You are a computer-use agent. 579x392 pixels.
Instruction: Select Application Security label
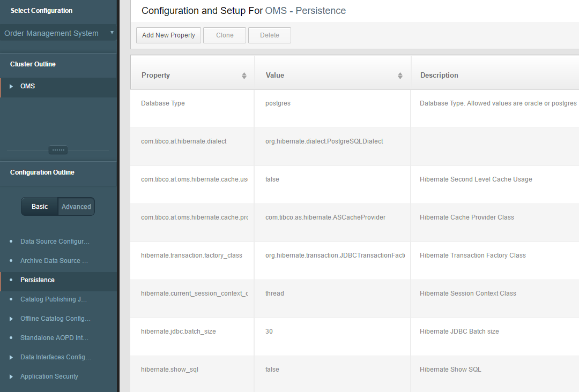(x=49, y=376)
